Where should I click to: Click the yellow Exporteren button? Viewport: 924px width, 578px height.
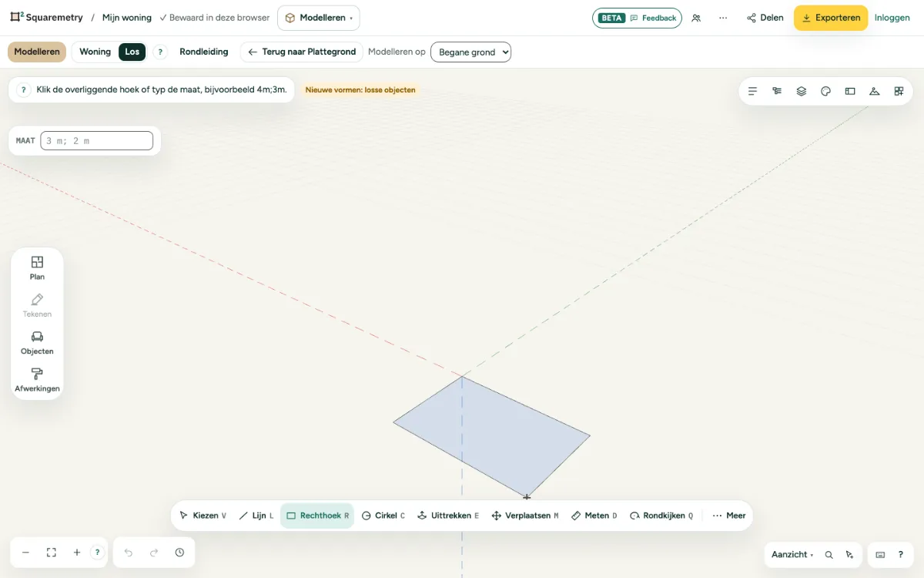(831, 18)
